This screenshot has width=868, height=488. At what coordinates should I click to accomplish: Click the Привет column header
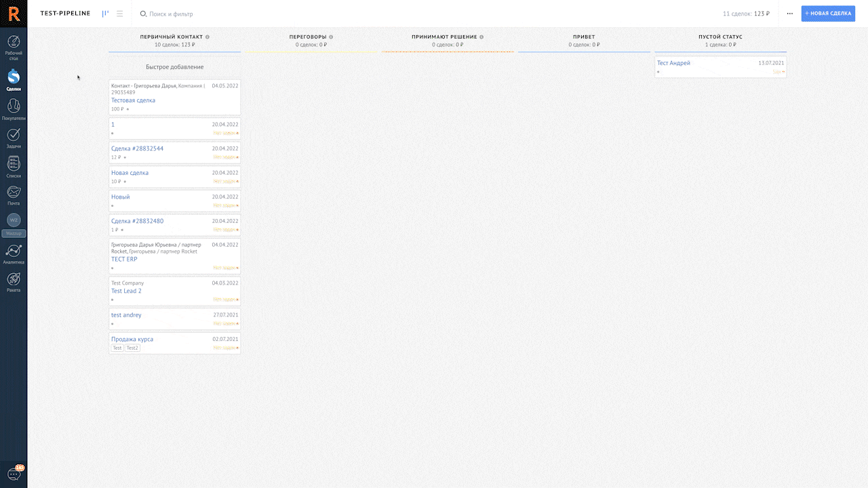click(x=583, y=37)
